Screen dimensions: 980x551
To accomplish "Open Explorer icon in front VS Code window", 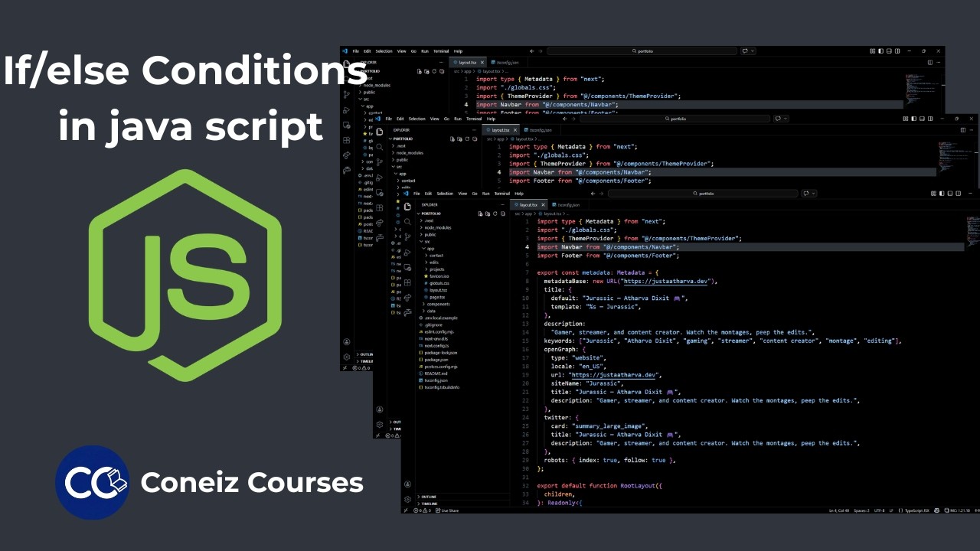I will click(407, 207).
